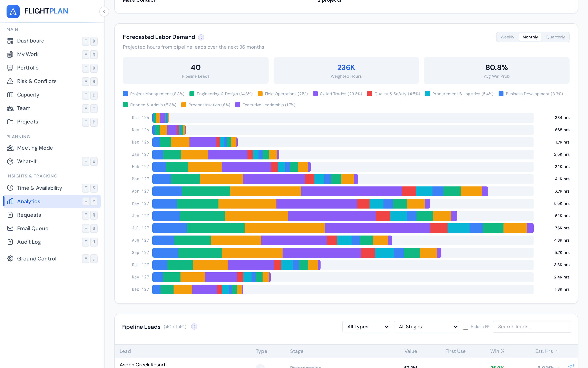Focus the Search leads input field

532,327
